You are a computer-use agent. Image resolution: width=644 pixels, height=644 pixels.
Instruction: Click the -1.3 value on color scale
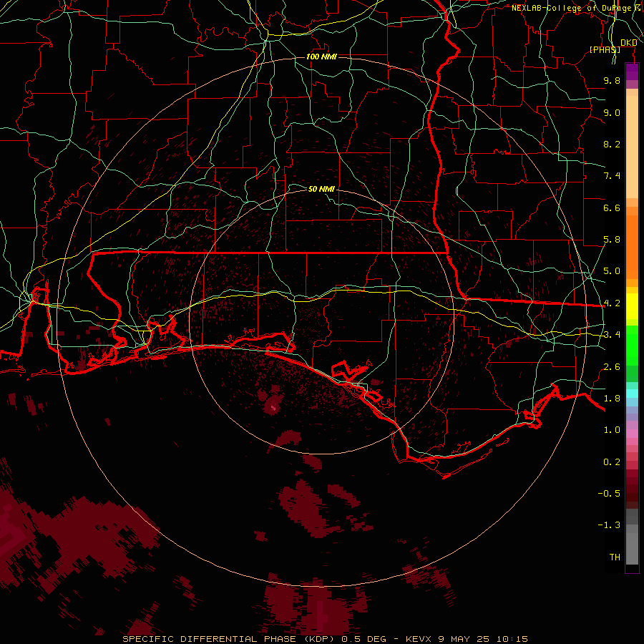tap(609, 525)
